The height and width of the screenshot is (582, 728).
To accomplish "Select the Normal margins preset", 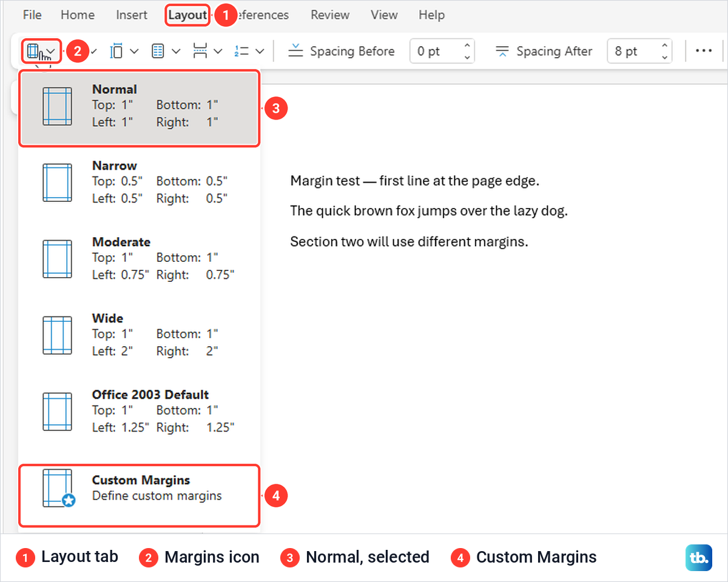I will [x=140, y=108].
